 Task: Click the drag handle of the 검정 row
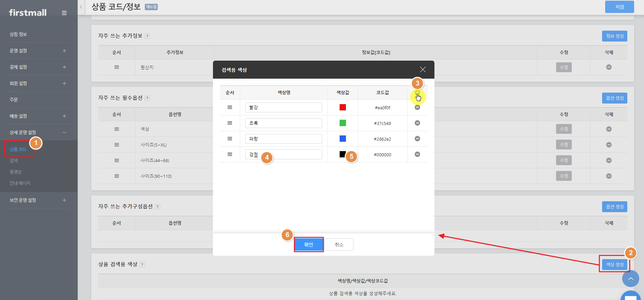(230, 154)
